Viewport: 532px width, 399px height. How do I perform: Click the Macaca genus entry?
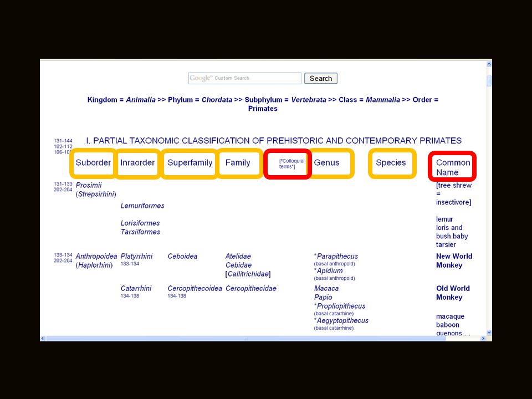point(326,288)
